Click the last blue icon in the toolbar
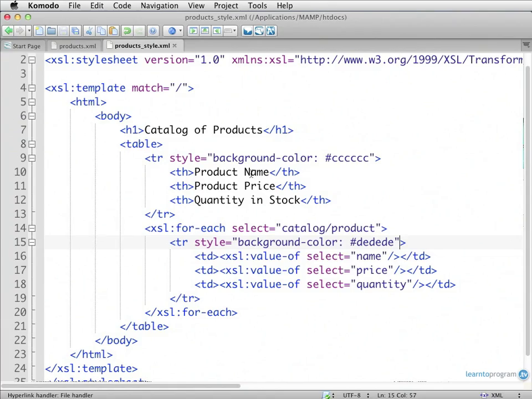The height and width of the screenshot is (399, 532). [271, 31]
